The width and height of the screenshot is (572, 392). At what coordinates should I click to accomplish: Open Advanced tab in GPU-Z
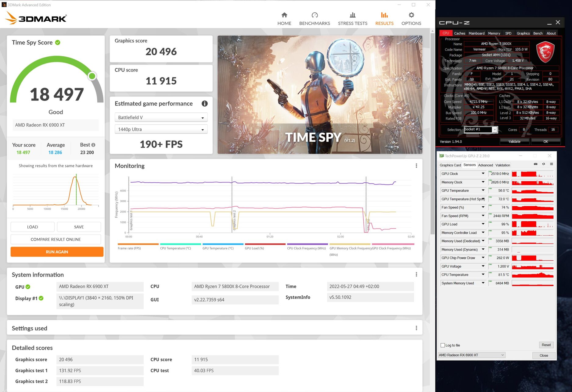pos(485,165)
